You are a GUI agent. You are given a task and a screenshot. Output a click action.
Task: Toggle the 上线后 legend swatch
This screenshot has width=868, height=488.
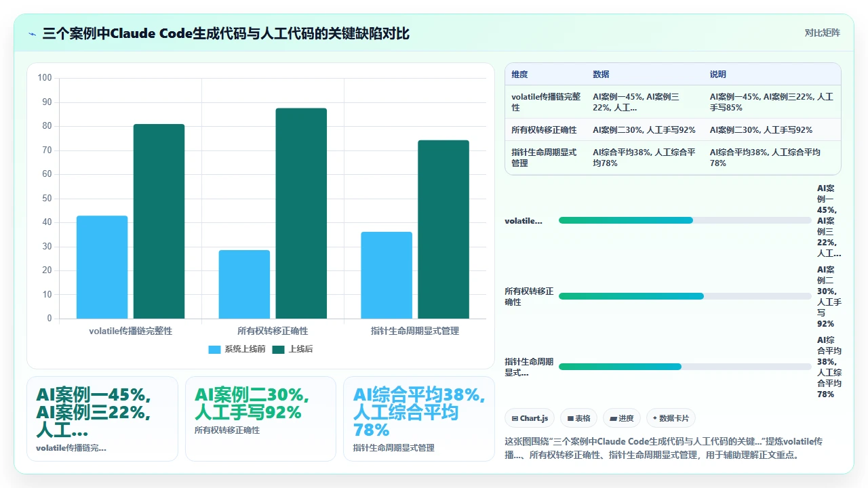click(x=278, y=350)
